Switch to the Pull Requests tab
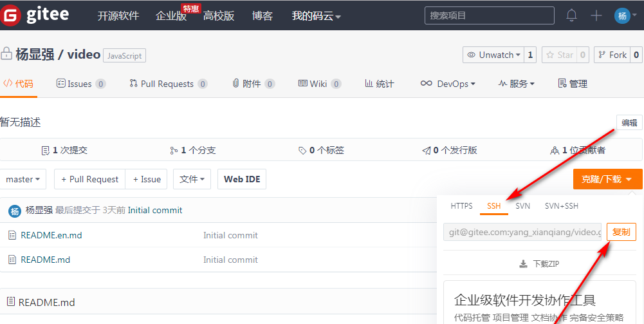644x324 pixels. (169, 84)
